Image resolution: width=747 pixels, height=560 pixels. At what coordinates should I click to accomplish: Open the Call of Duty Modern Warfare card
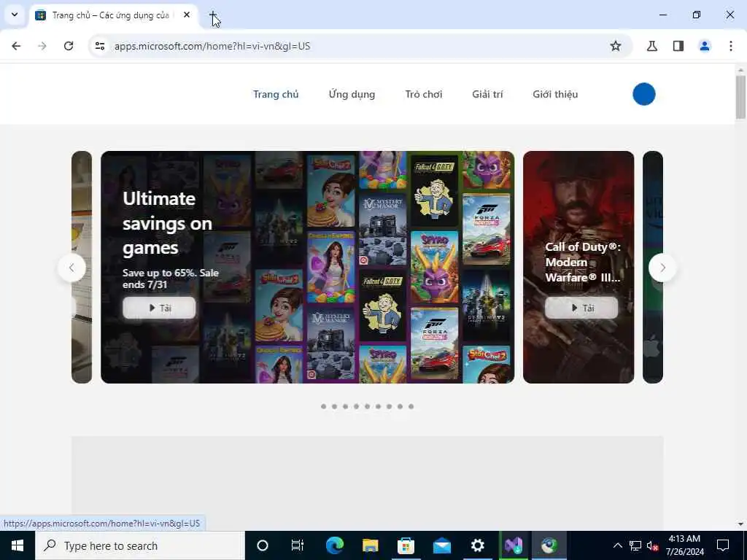[578, 267]
